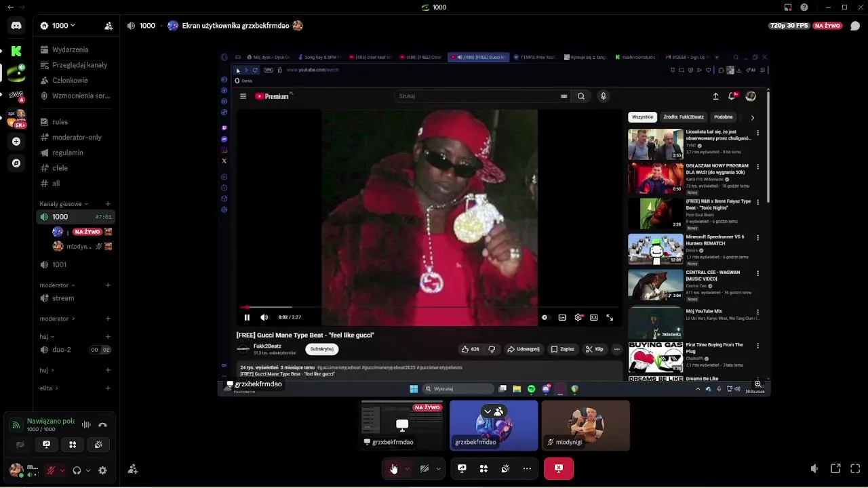Expand the elita category
The width and height of the screenshot is (868, 488).
point(49,388)
